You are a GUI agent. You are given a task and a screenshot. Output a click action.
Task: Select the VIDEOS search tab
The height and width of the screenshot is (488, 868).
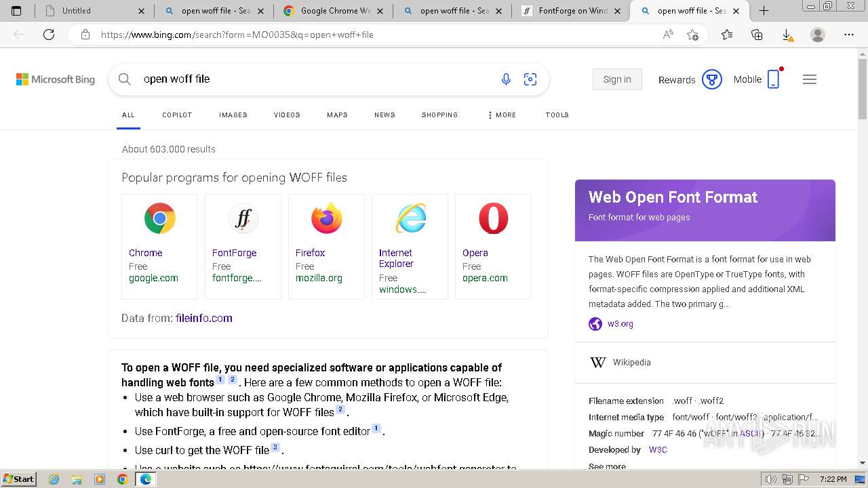[x=287, y=115]
